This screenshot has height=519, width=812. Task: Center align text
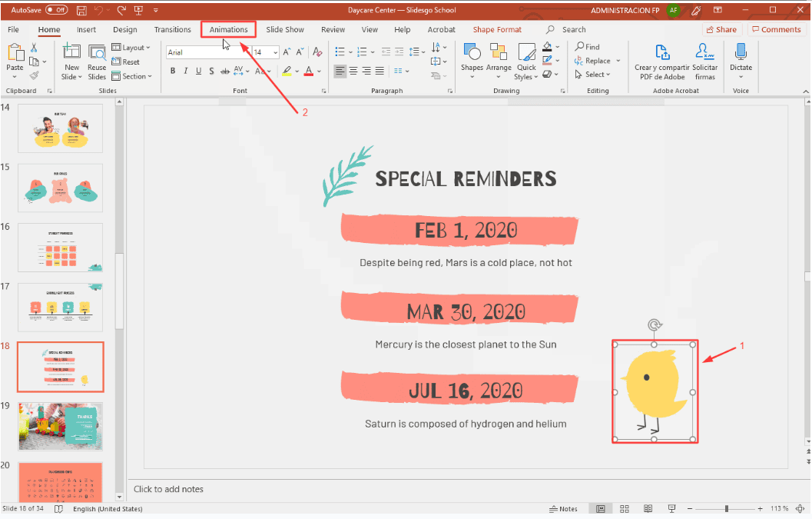(353, 71)
